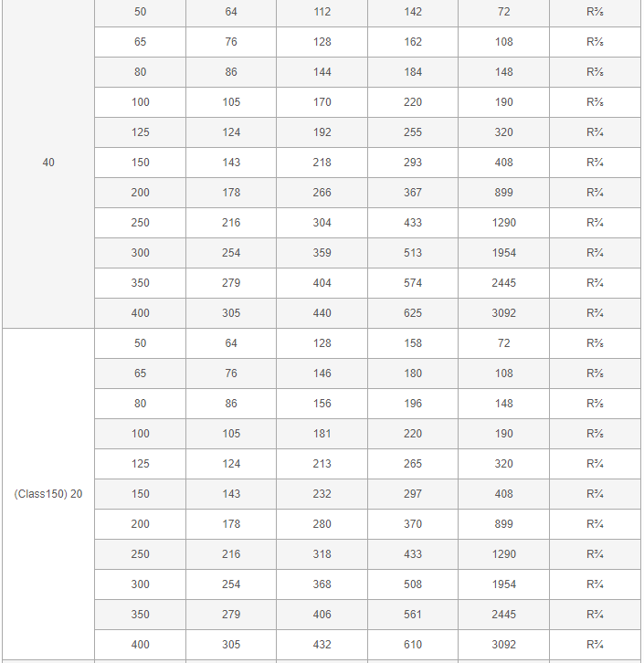Click the pressure group cell labeled 40
The image size is (644, 663).
point(48,163)
